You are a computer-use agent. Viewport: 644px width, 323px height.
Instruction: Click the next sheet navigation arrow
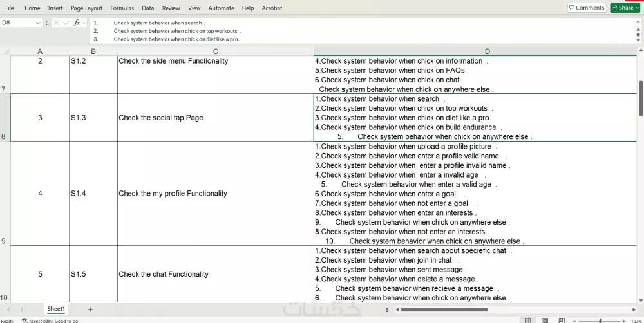point(22,309)
